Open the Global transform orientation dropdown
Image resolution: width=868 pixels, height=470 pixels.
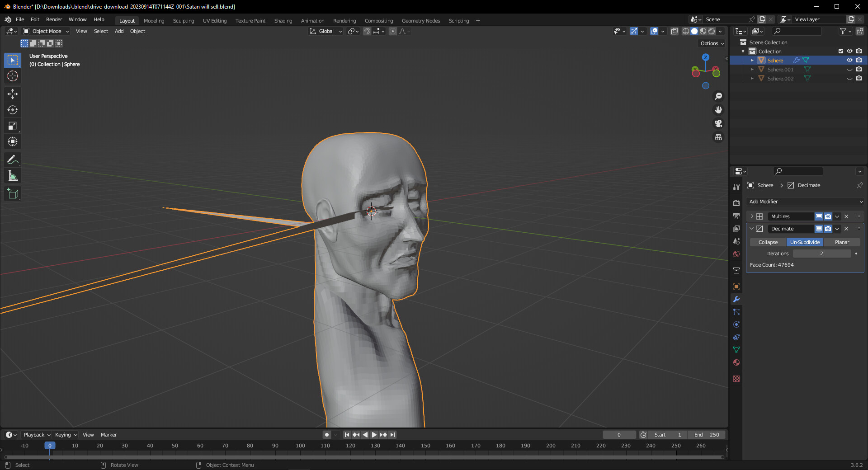326,31
